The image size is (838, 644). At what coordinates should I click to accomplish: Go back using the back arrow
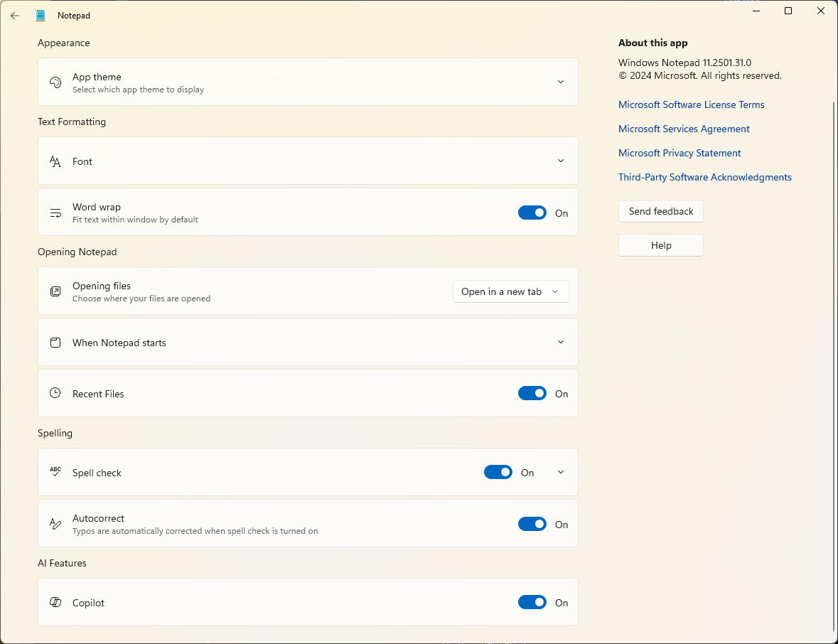[x=15, y=16]
